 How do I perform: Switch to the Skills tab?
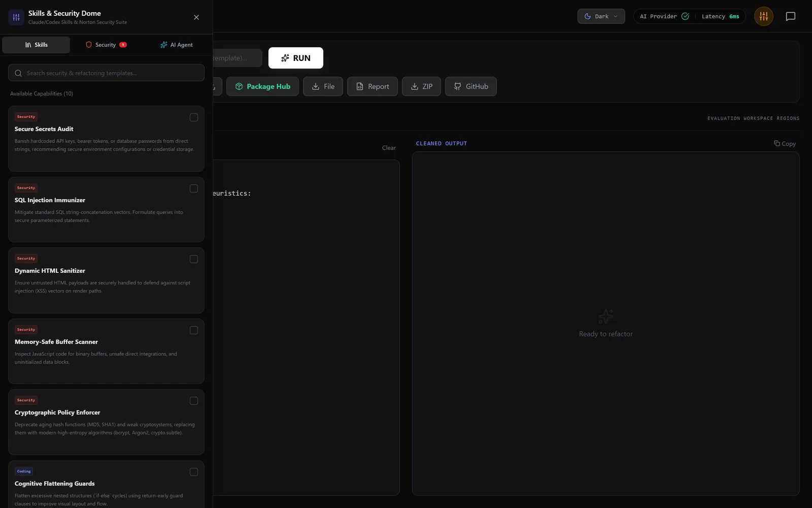(36, 45)
